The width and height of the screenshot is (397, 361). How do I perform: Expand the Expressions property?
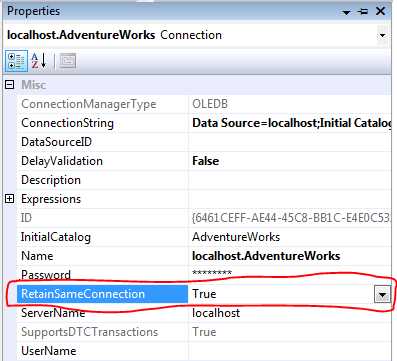click(x=10, y=199)
